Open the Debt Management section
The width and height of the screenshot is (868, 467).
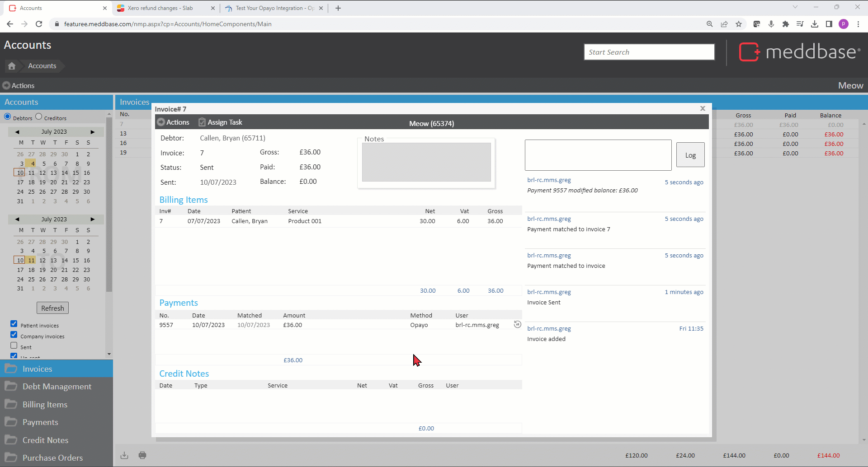click(x=57, y=387)
